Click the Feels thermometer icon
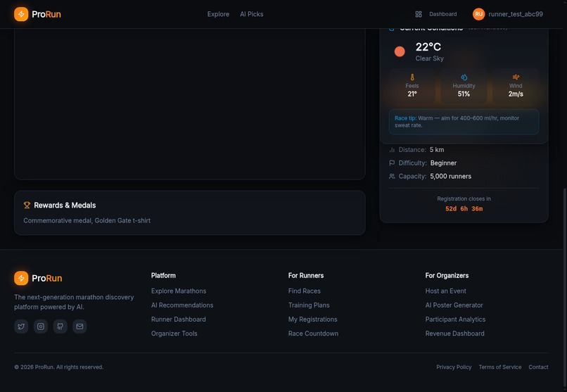The height and width of the screenshot is (392, 567). (412, 77)
